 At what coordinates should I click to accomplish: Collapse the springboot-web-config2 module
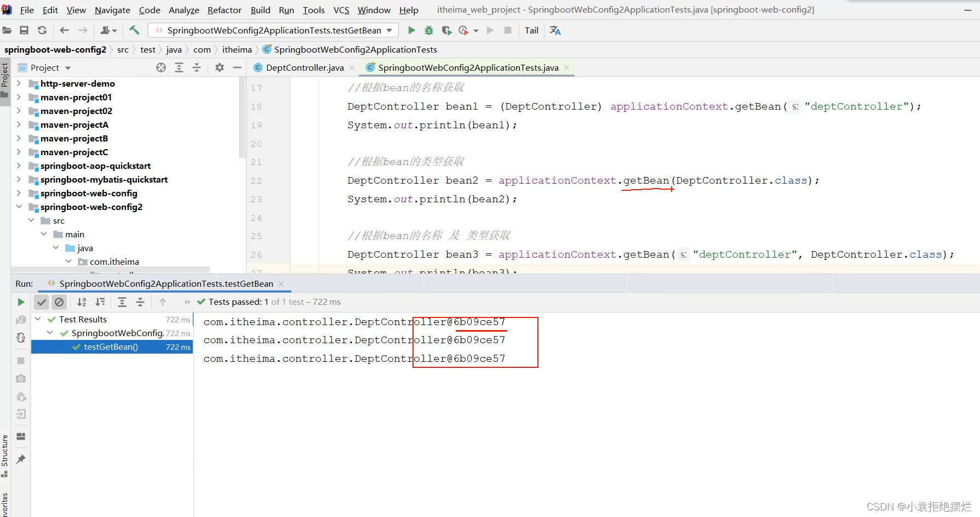[19, 207]
